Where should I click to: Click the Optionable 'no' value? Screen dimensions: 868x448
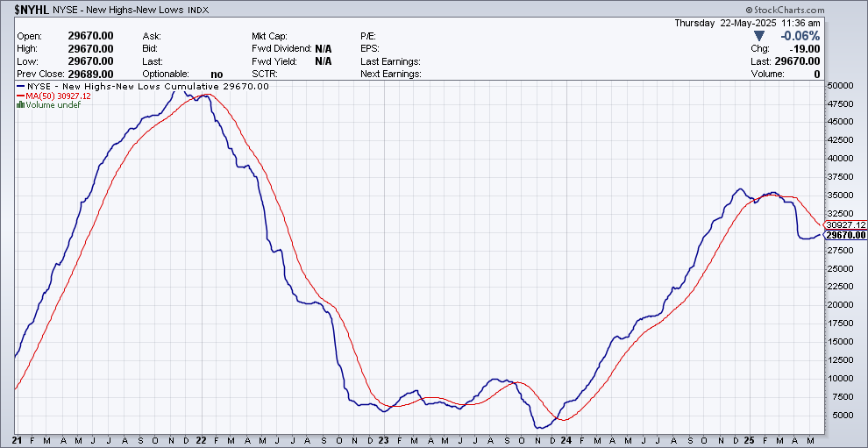click(217, 75)
